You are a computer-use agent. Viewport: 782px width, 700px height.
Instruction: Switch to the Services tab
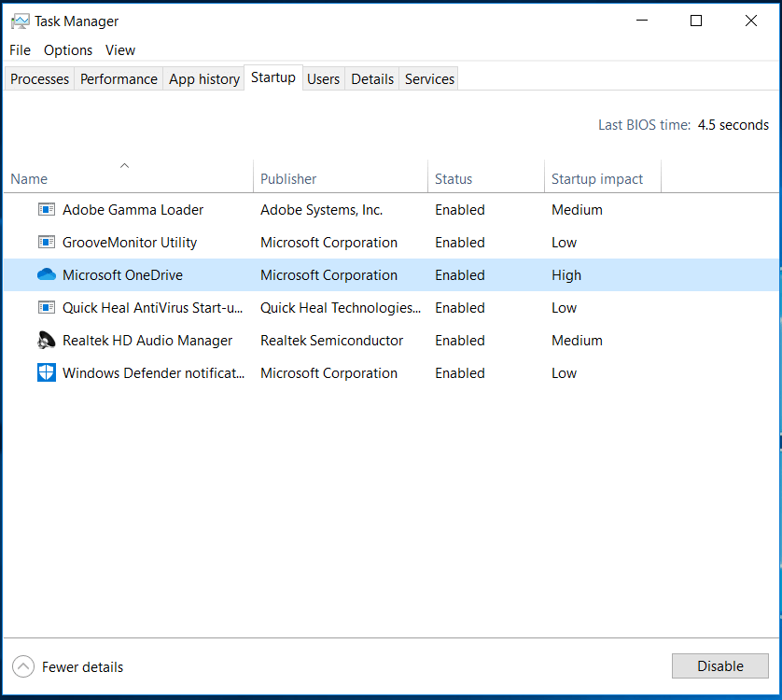pyautogui.click(x=428, y=78)
